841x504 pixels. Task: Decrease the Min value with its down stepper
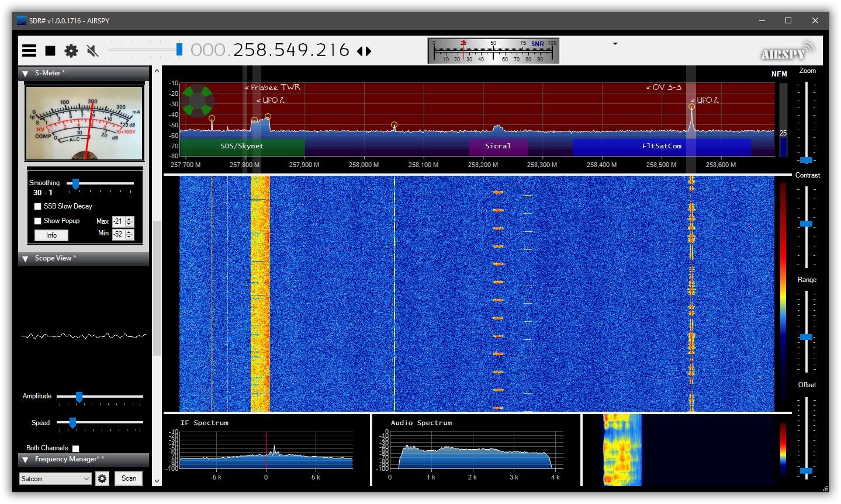[x=130, y=237]
